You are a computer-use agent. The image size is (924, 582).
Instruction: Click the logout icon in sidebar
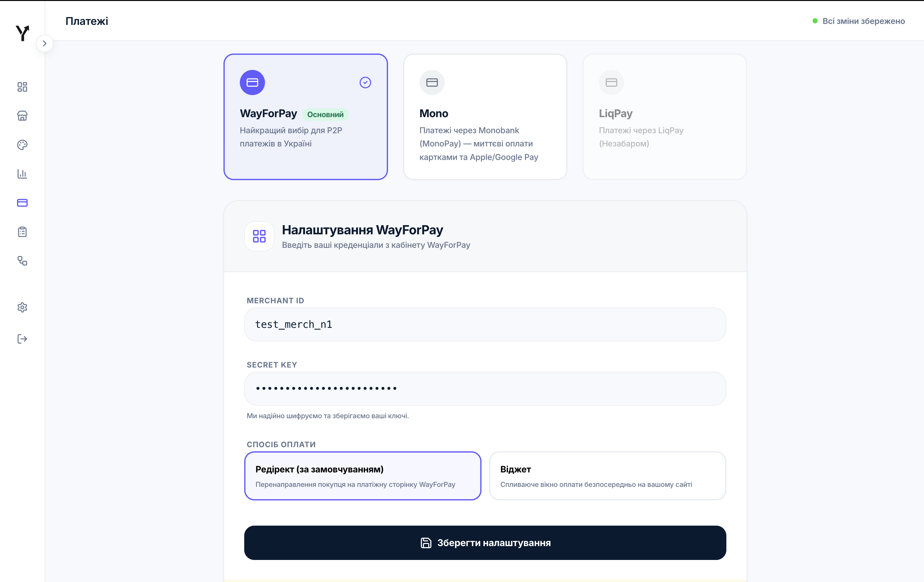(x=22, y=339)
